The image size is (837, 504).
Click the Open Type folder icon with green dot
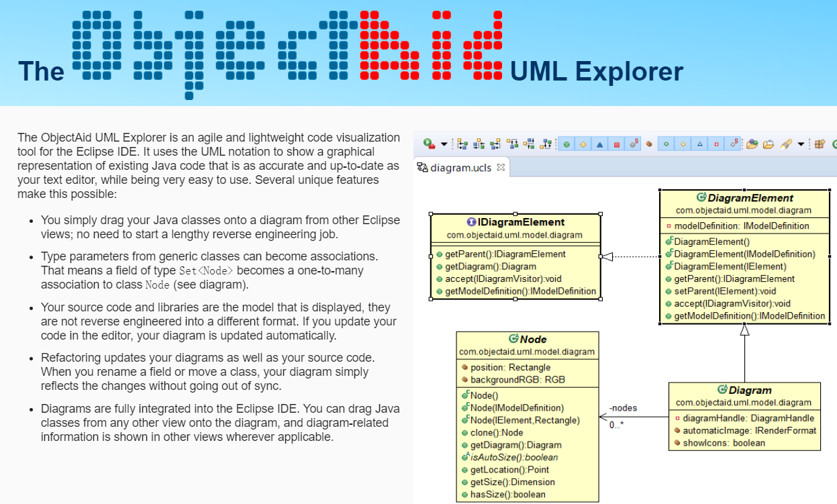tap(752, 144)
